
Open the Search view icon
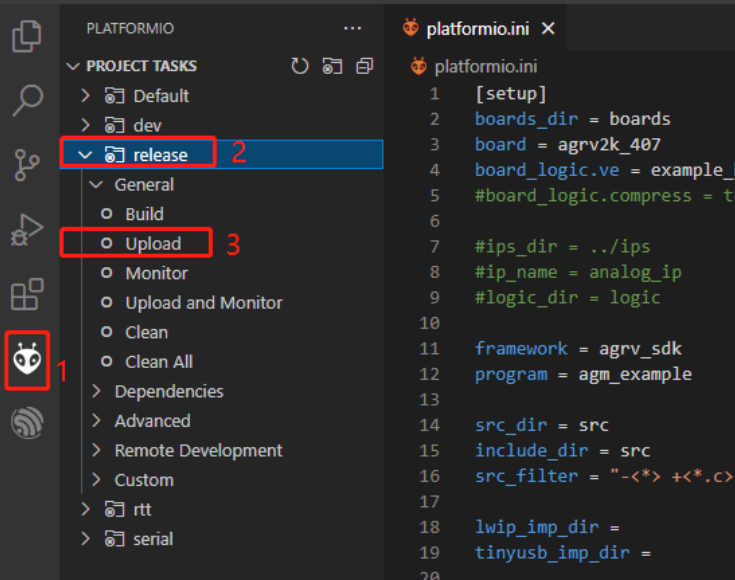tap(27, 99)
